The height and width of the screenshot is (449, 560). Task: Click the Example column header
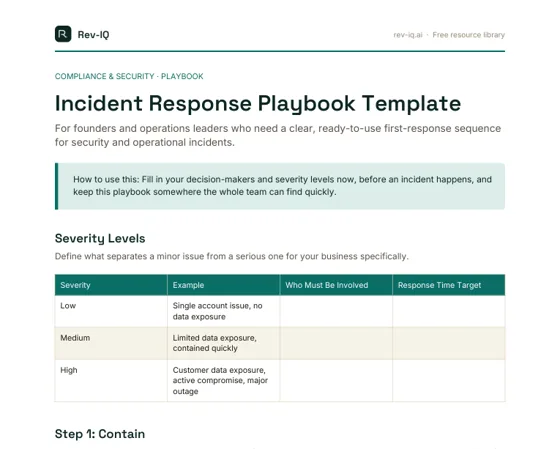tap(224, 285)
